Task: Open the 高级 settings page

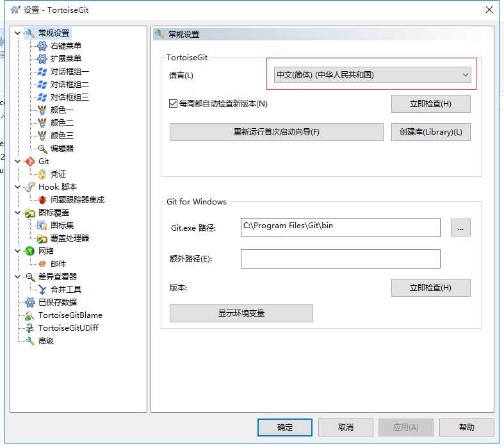Action: (x=46, y=341)
